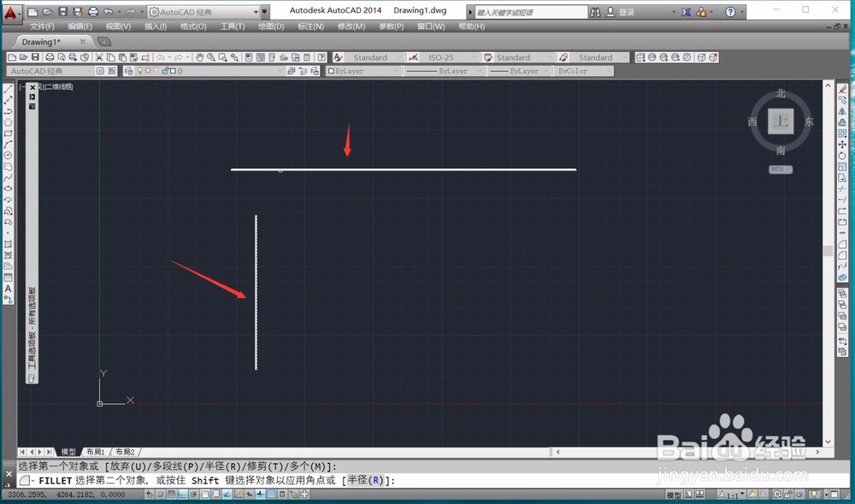Select the Multiline Text A tool
The height and width of the screenshot is (504, 855).
tap(9, 289)
